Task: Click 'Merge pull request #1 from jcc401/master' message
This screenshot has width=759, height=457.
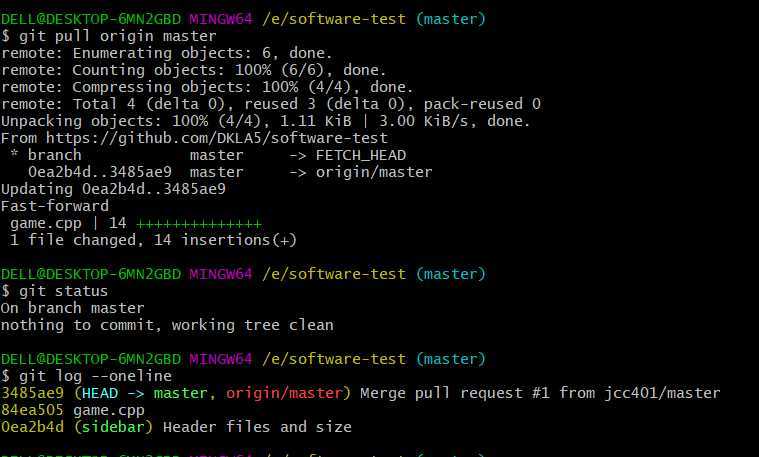Action: pos(540,393)
